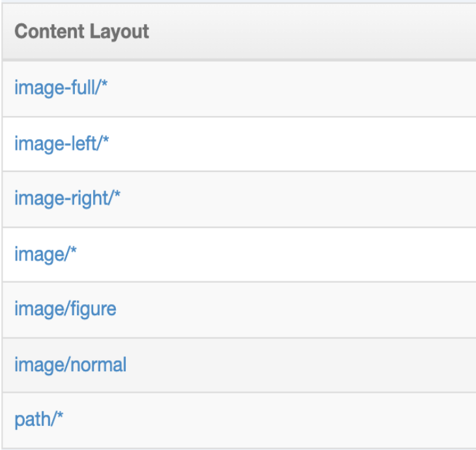Follow the image/figure link
The image size is (476, 450).
[65, 308]
